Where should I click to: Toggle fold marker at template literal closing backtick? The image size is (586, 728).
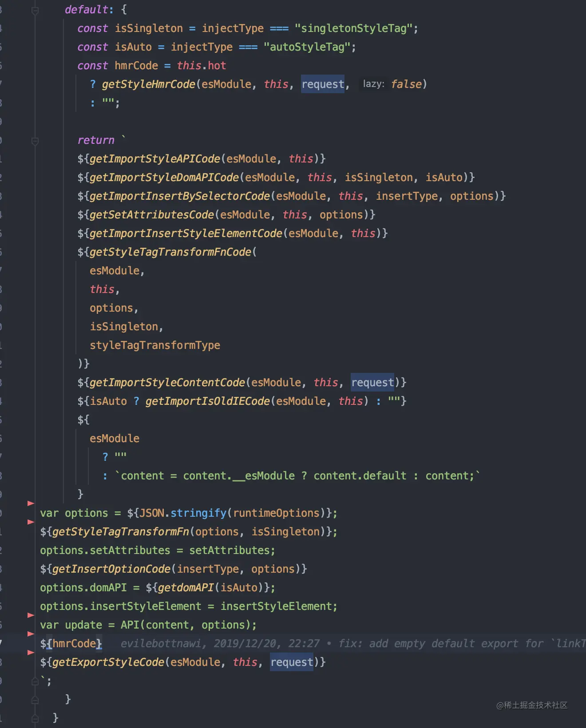(35, 681)
